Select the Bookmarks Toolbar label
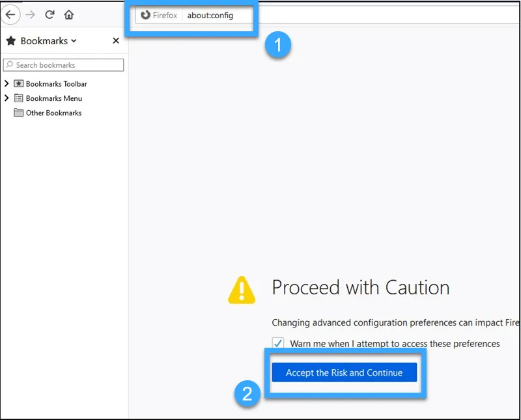Viewport: 521px width, 420px height. point(56,84)
